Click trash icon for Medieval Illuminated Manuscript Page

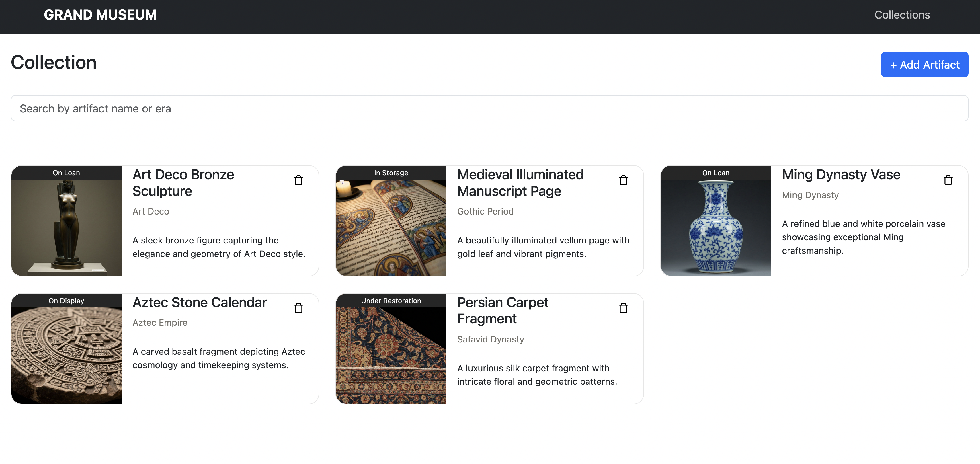pyautogui.click(x=623, y=180)
